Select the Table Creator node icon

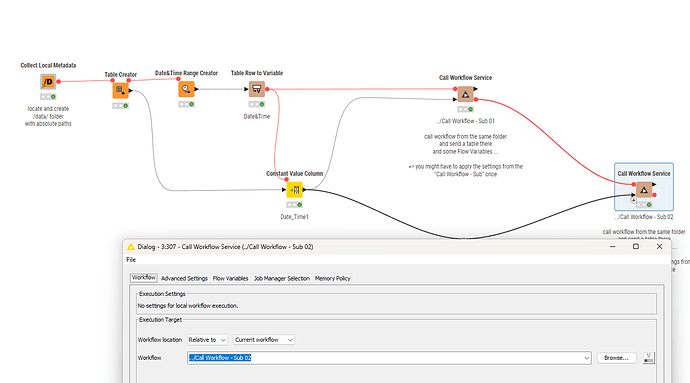pos(120,91)
